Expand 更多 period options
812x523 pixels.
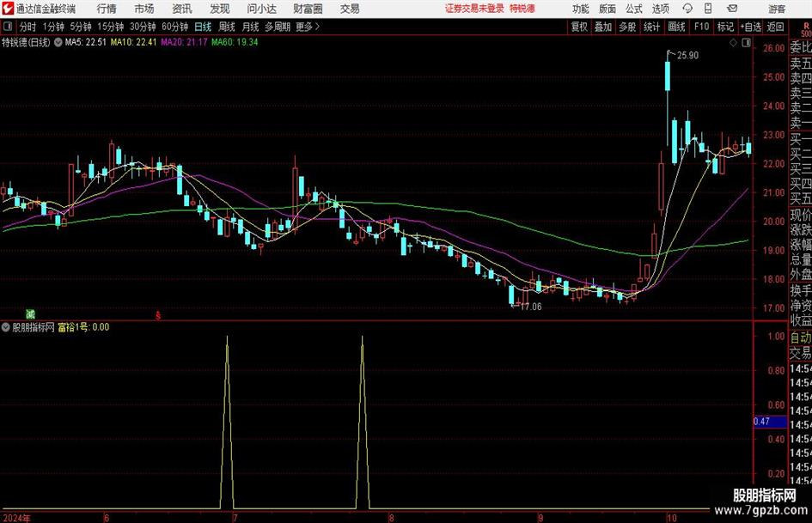tap(308, 27)
